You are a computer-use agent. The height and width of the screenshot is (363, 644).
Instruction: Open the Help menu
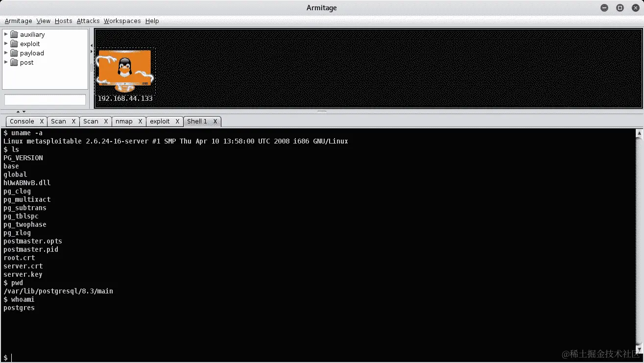pos(152,21)
